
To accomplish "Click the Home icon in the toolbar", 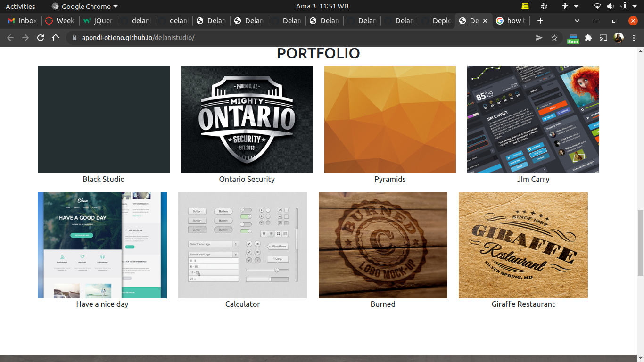I will [x=55, y=38].
